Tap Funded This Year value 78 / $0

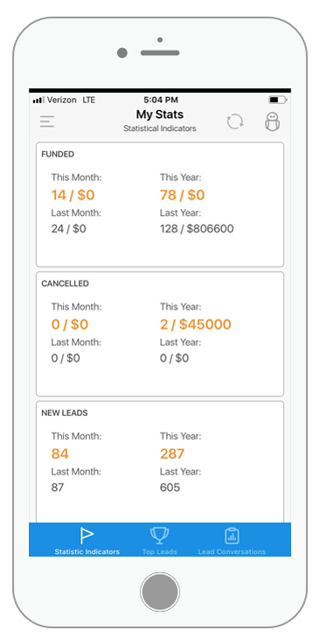[183, 195]
